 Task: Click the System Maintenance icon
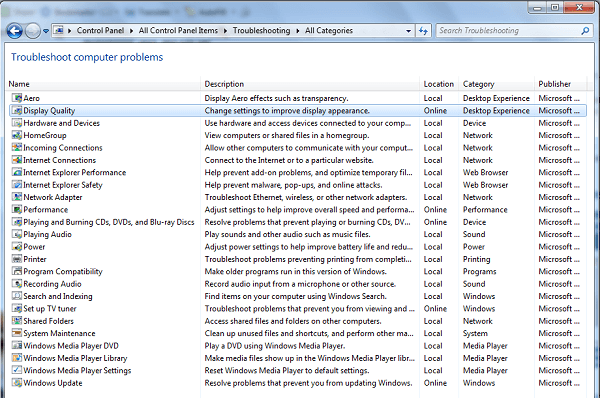(x=17, y=333)
